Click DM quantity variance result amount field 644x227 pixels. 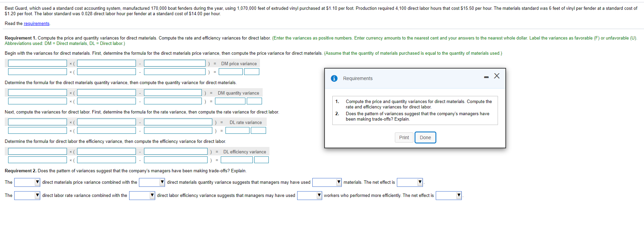(230, 101)
